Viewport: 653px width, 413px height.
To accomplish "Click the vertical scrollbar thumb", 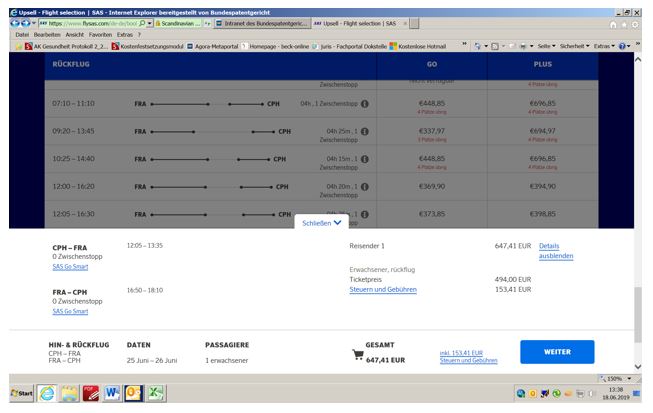I will pos(638,315).
